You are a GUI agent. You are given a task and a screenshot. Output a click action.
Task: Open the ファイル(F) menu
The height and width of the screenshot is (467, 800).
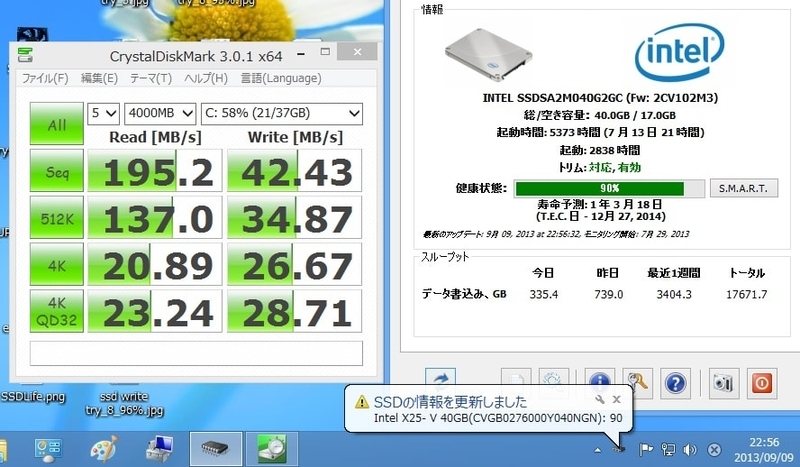click(x=45, y=78)
